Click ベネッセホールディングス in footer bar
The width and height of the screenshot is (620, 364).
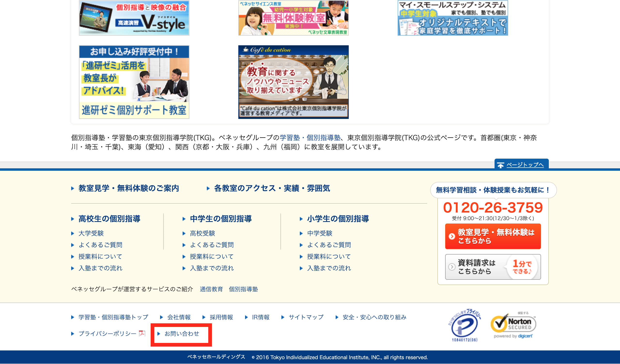coord(216,357)
